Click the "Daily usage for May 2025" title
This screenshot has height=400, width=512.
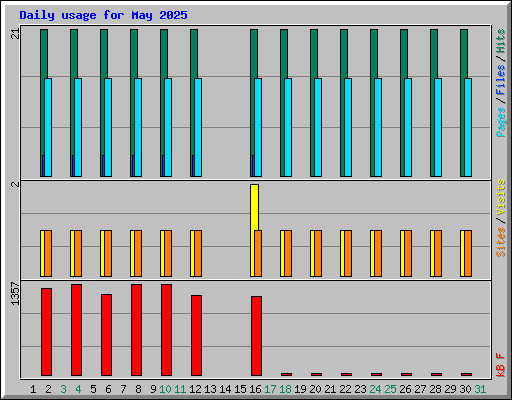103,15
